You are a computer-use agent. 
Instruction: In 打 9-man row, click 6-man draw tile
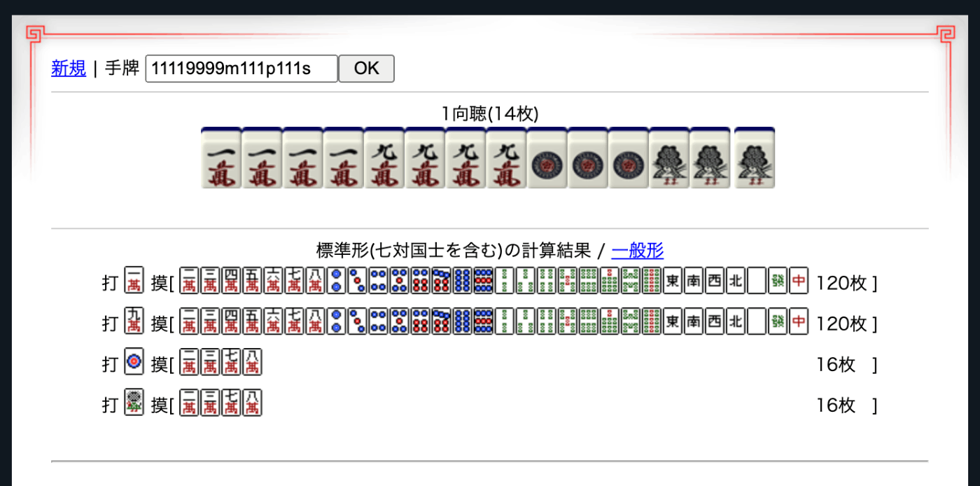click(273, 321)
